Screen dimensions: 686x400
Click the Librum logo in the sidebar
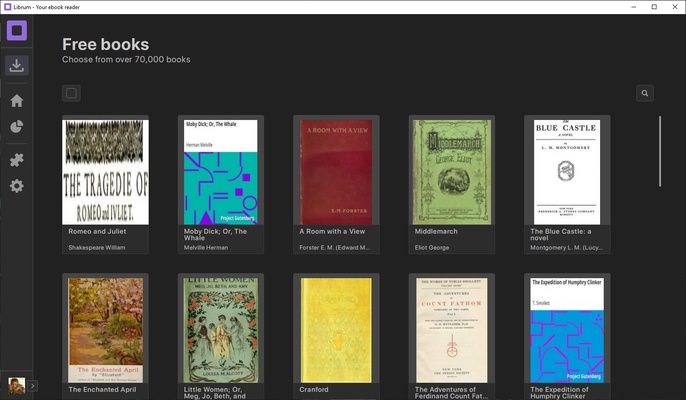click(17, 31)
